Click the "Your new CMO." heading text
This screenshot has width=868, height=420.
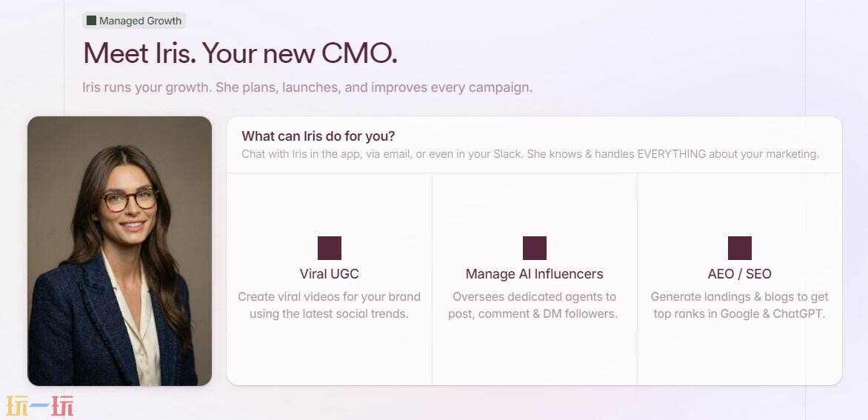point(299,54)
